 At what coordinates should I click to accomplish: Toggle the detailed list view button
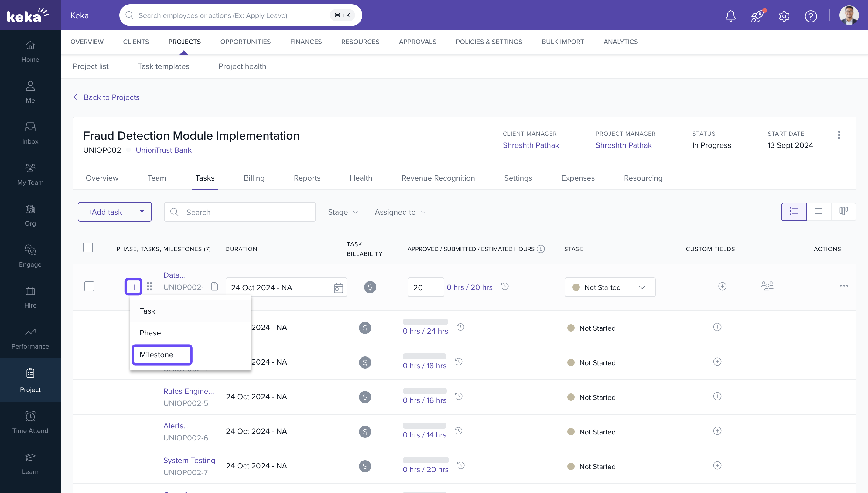tap(794, 212)
